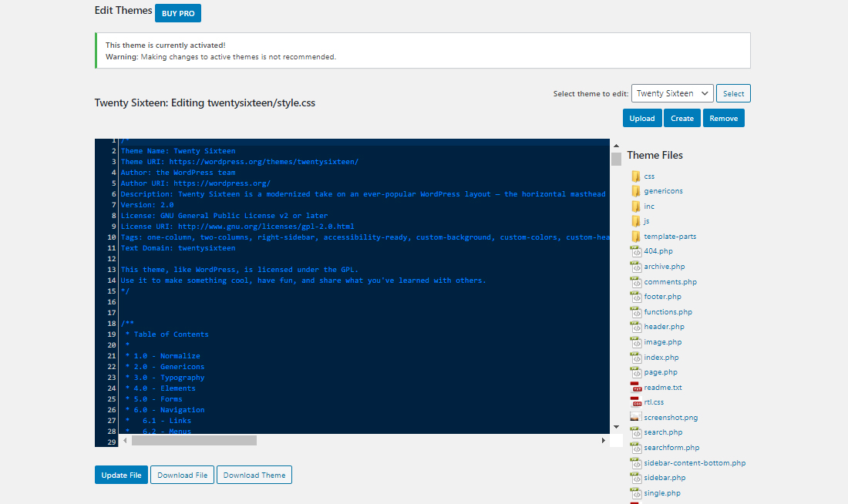Expand the js folder

coord(646,221)
